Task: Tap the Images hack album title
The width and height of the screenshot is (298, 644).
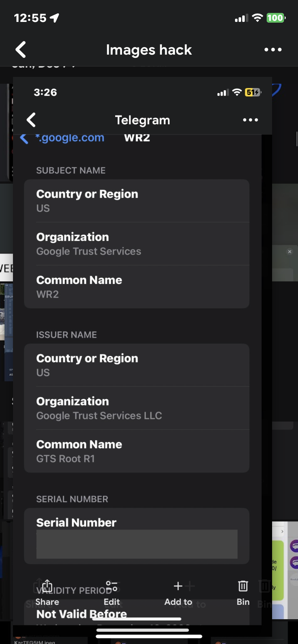Action: coord(149,50)
